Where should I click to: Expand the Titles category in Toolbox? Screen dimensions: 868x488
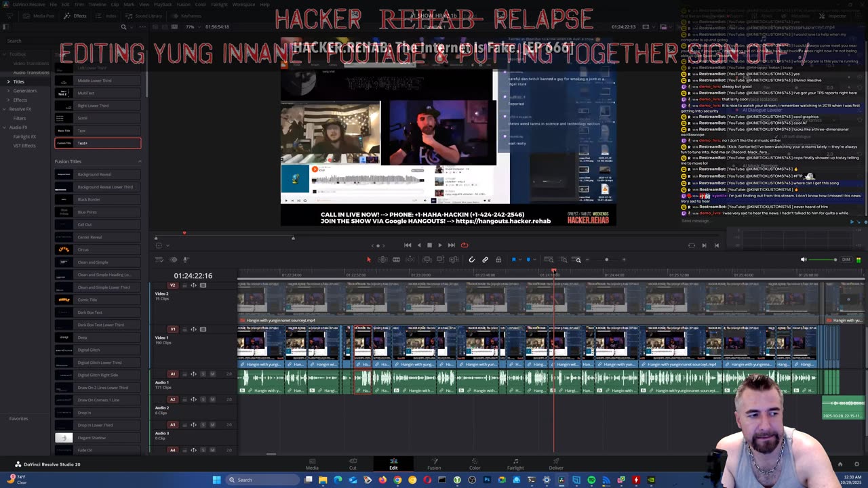pyautogui.click(x=8, y=81)
